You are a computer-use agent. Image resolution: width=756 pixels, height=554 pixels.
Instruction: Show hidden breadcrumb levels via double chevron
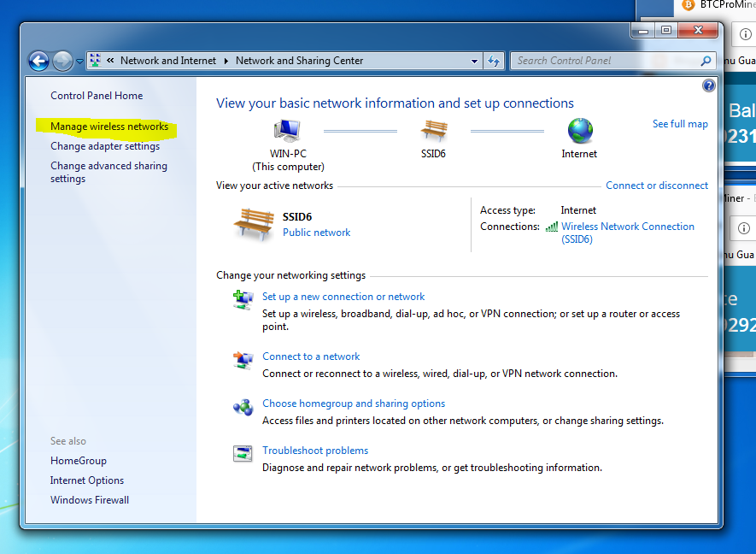[x=110, y=61]
